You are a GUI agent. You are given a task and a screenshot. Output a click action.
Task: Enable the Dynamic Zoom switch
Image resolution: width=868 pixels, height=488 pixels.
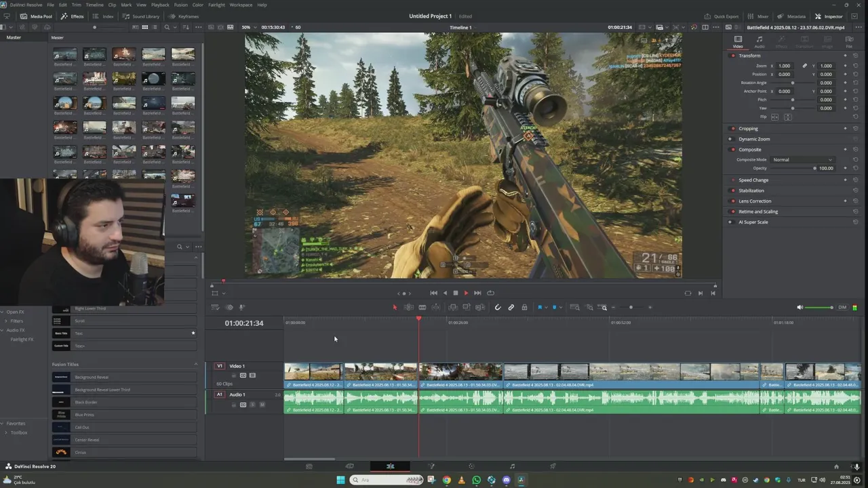point(730,139)
